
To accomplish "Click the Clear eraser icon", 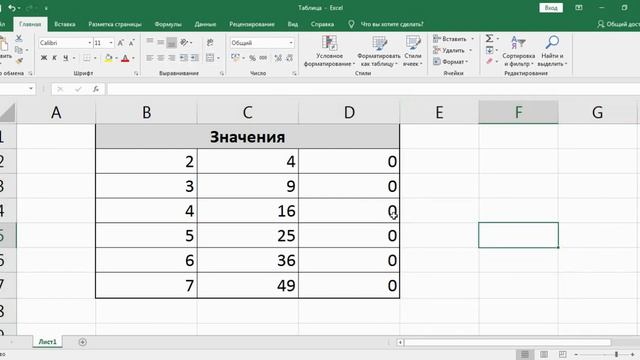I will (489, 61).
